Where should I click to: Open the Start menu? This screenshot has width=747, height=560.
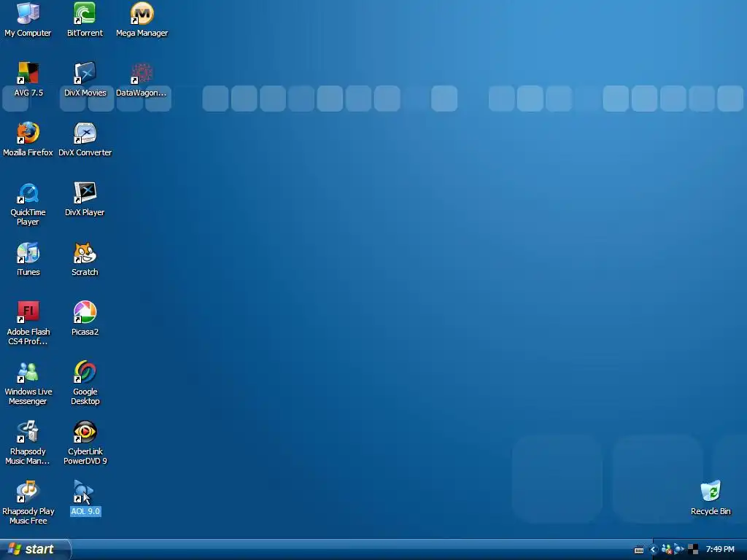pos(34,549)
